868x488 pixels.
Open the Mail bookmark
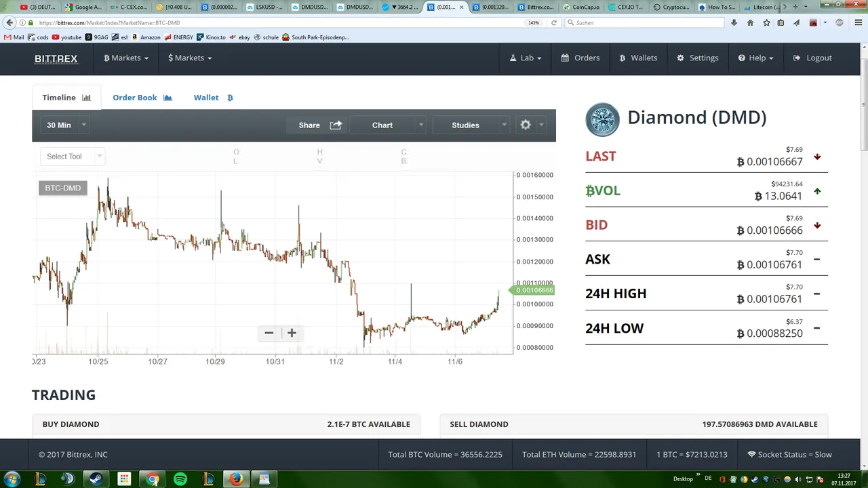pyautogui.click(x=14, y=37)
